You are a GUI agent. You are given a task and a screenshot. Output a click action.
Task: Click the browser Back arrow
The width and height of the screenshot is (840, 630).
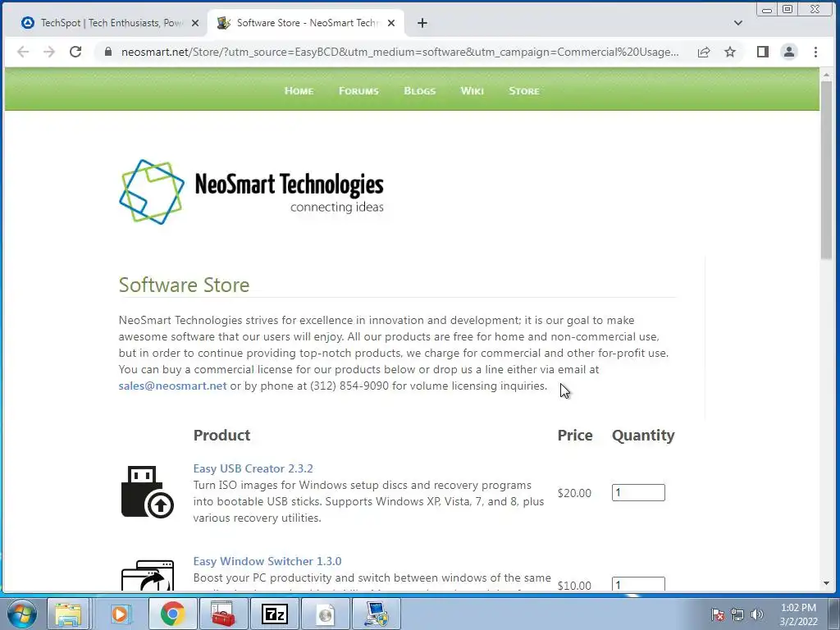pos(22,52)
